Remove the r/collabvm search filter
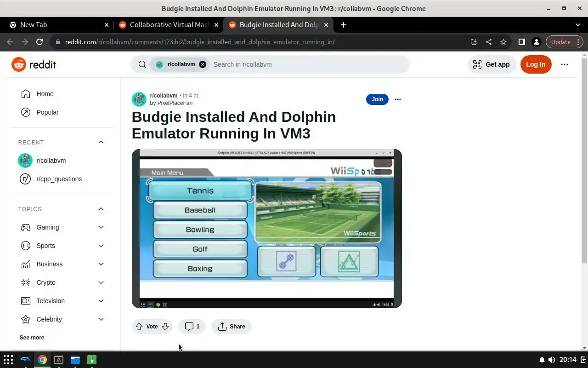This screenshot has width=588, height=368. click(x=203, y=64)
